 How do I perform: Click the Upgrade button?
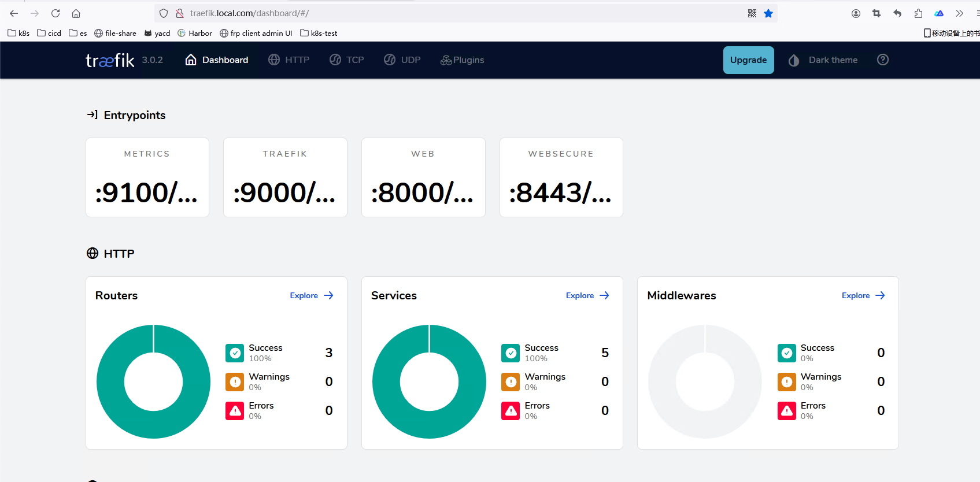coord(749,60)
